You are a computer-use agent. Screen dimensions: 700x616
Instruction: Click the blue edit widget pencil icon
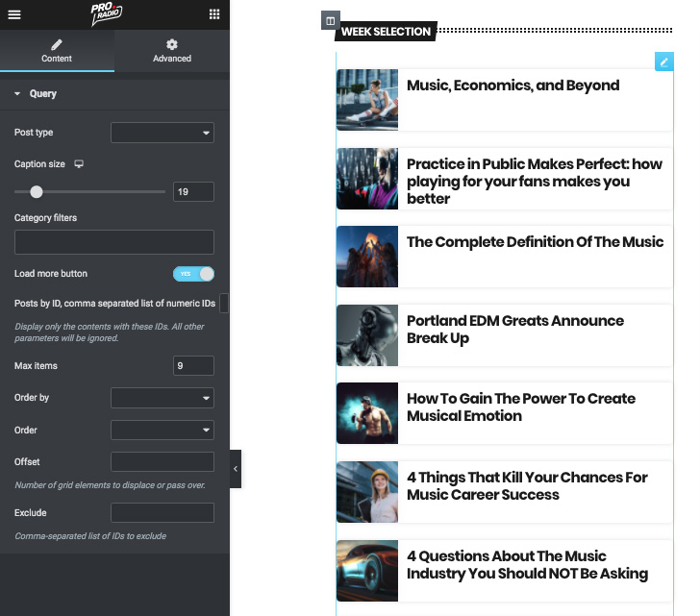[663, 62]
